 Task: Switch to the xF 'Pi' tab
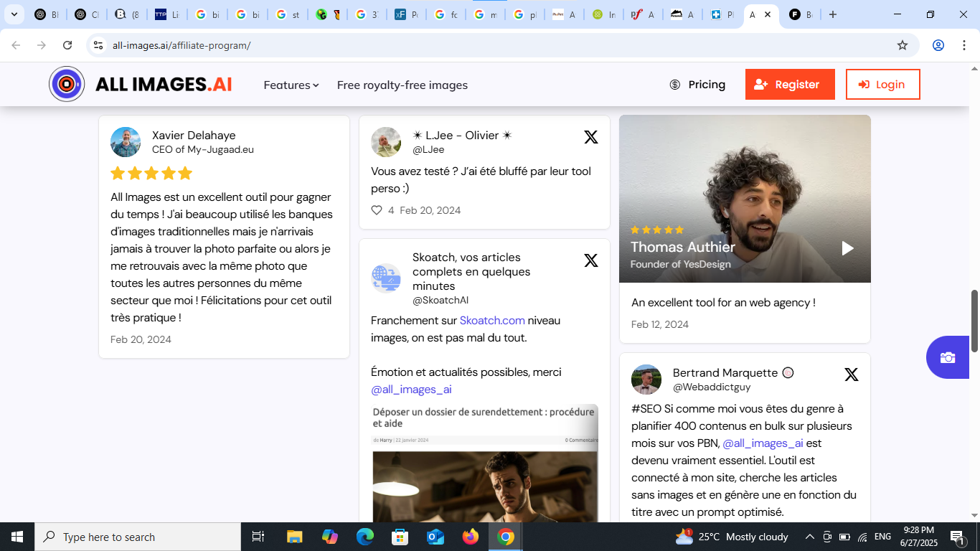[406, 14]
